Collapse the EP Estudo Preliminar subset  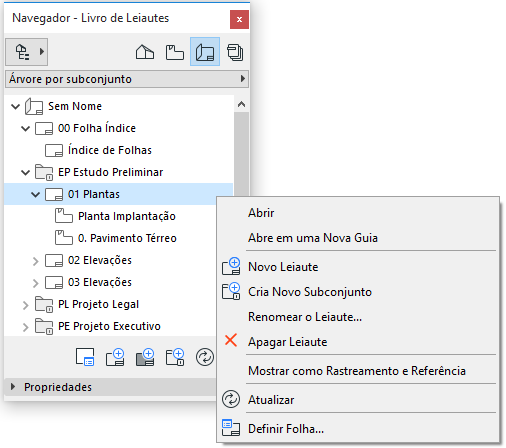pos(25,172)
